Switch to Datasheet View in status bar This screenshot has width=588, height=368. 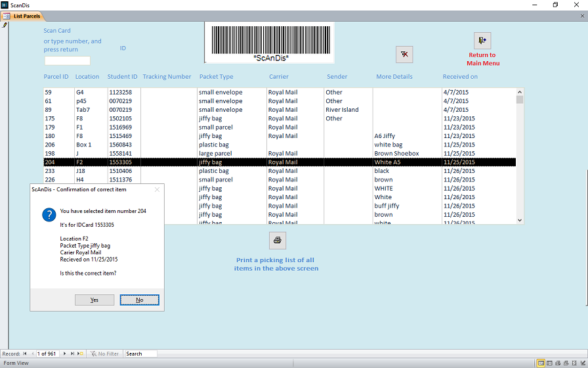pyautogui.click(x=551, y=363)
